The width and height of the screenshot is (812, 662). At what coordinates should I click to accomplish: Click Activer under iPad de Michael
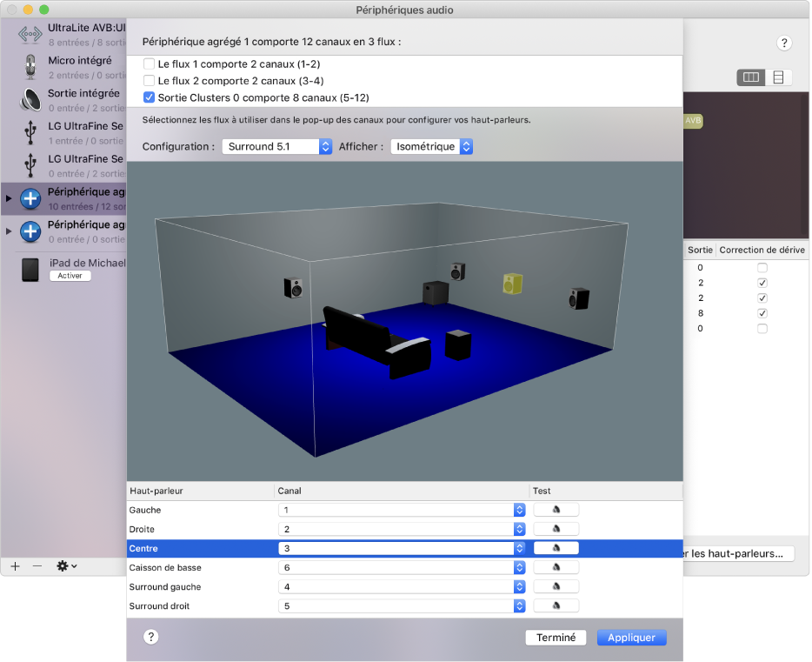tap(70, 276)
